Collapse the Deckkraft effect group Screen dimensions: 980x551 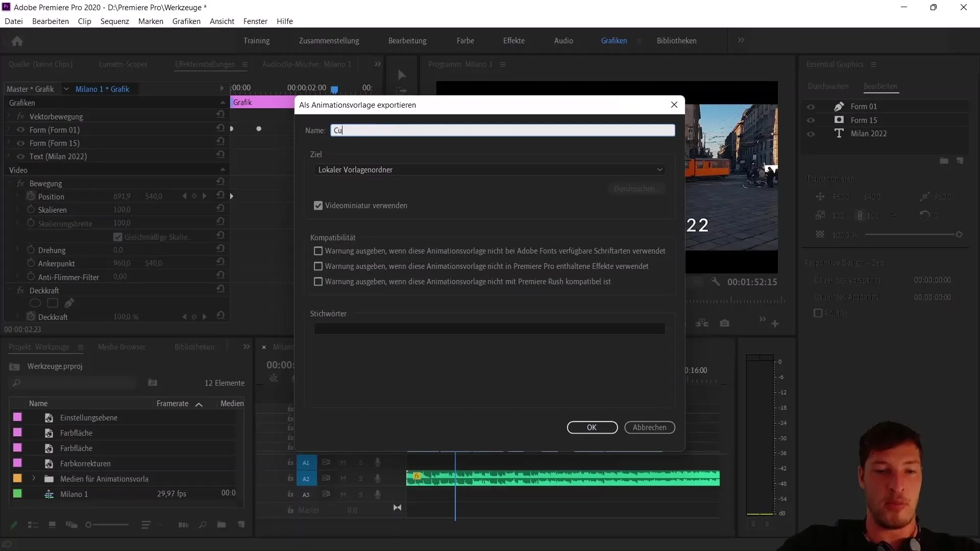[x=10, y=290]
